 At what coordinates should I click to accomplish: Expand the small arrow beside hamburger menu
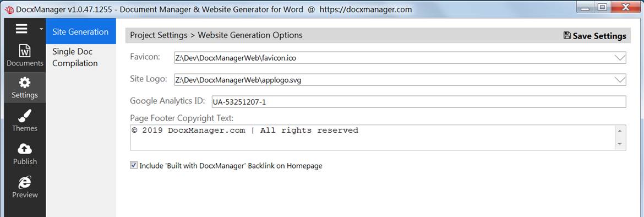41,29
